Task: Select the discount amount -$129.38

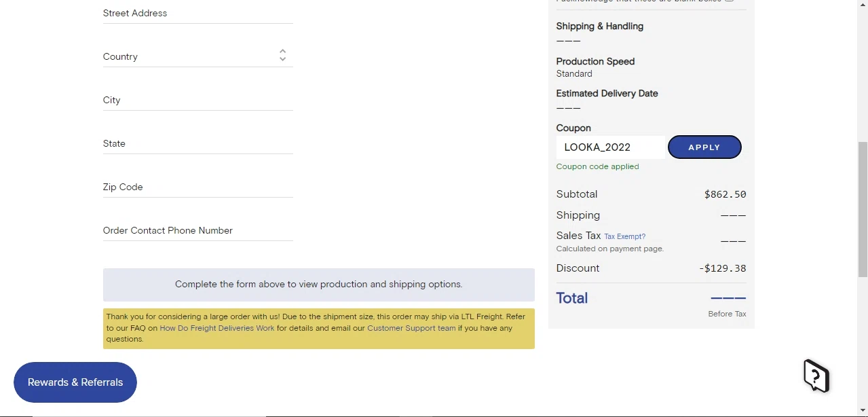Action: (722, 268)
